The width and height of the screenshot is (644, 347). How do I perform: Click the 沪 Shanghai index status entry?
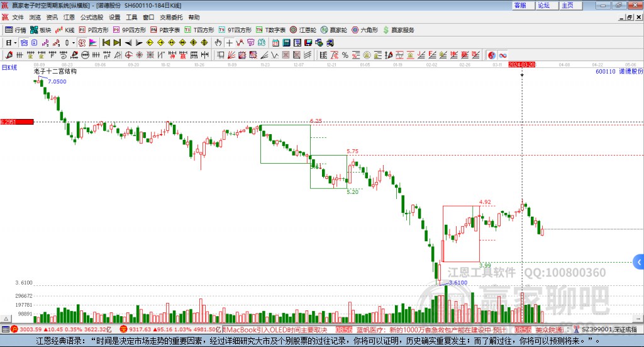61,329
